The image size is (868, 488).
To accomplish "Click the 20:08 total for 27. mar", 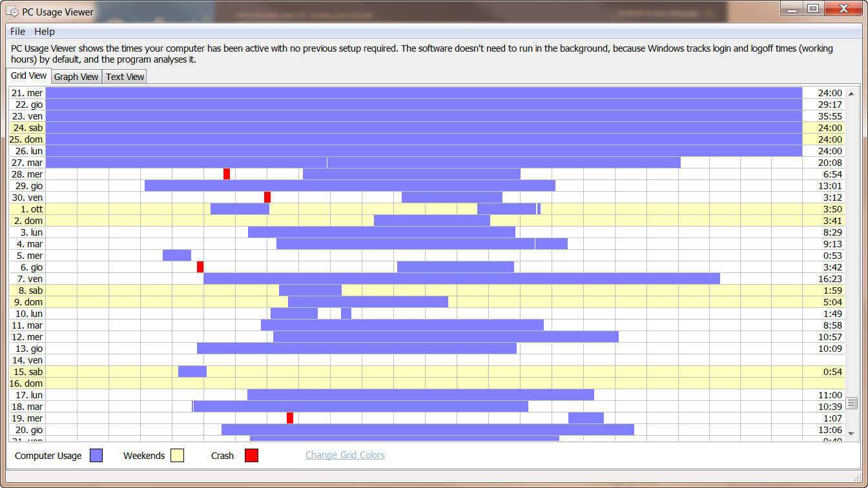I will 830,163.
